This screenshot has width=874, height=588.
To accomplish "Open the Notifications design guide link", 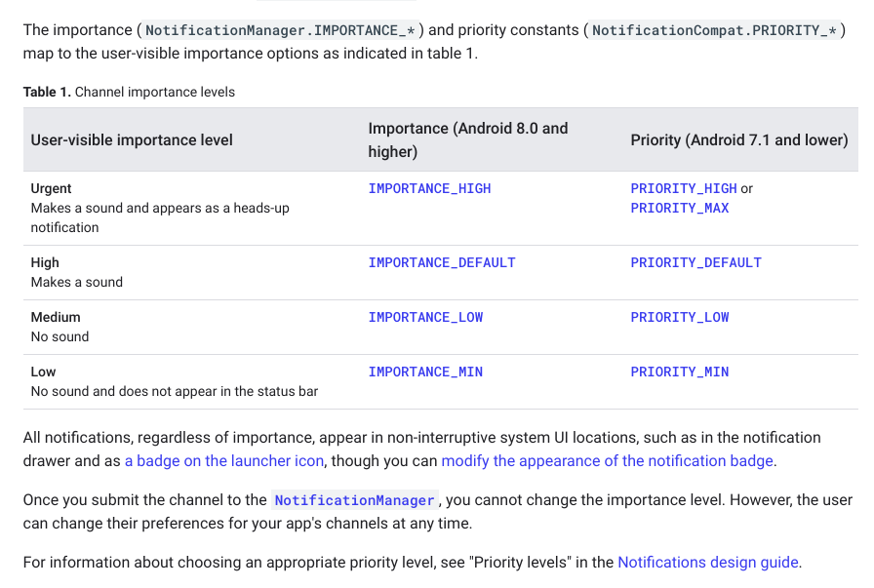I will click(x=707, y=563).
